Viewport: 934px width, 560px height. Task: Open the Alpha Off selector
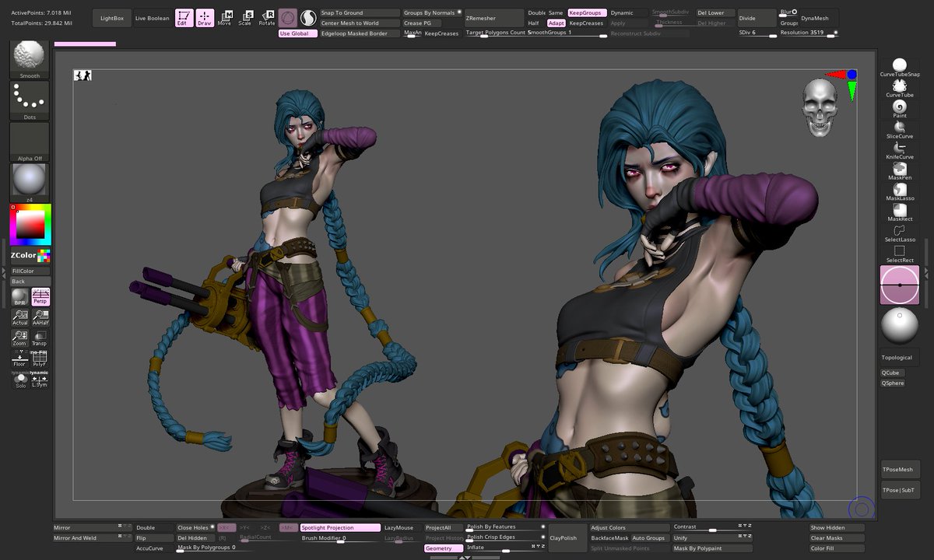pos(30,142)
